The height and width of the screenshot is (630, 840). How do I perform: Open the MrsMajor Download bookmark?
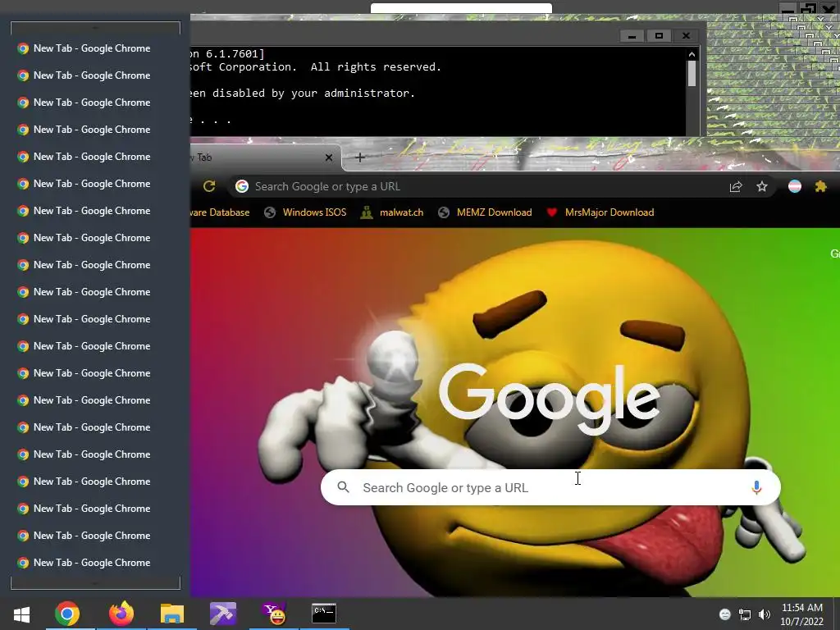click(600, 212)
